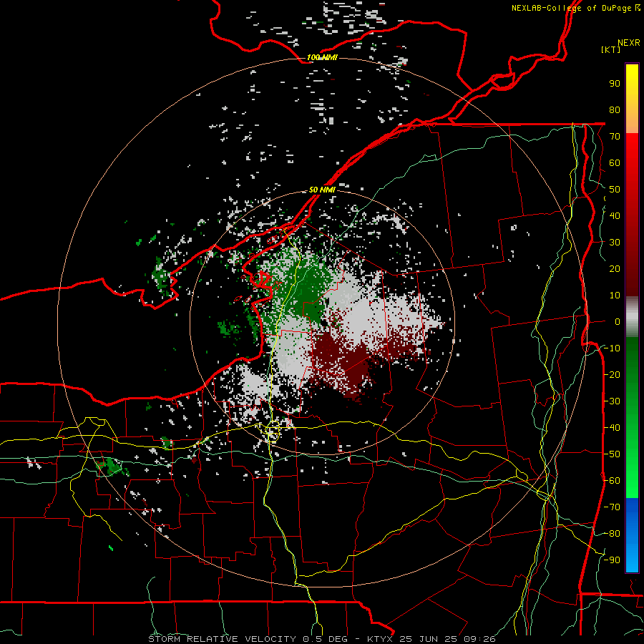
Task: Select the -80 scale value
Action: [612, 534]
